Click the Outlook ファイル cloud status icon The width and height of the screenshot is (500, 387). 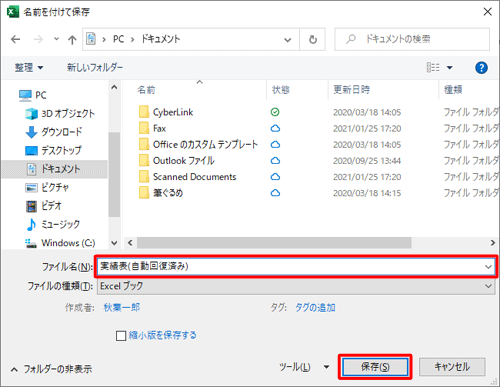point(275,161)
